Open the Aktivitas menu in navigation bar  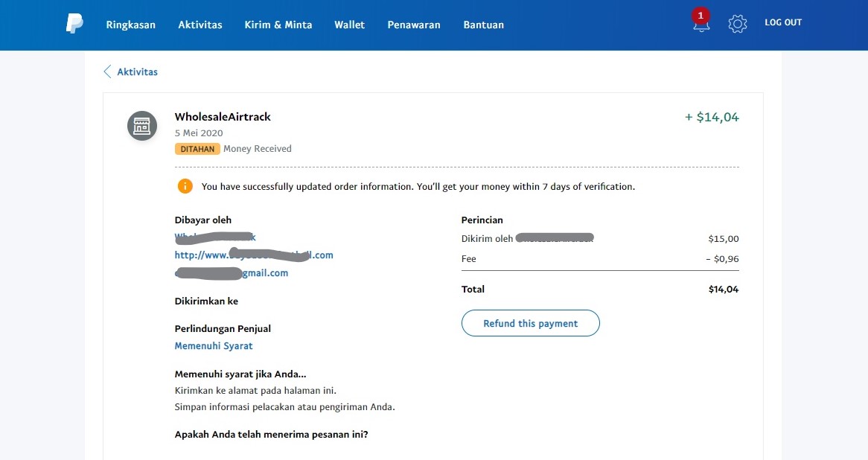pyautogui.click(x=200, y=25)
